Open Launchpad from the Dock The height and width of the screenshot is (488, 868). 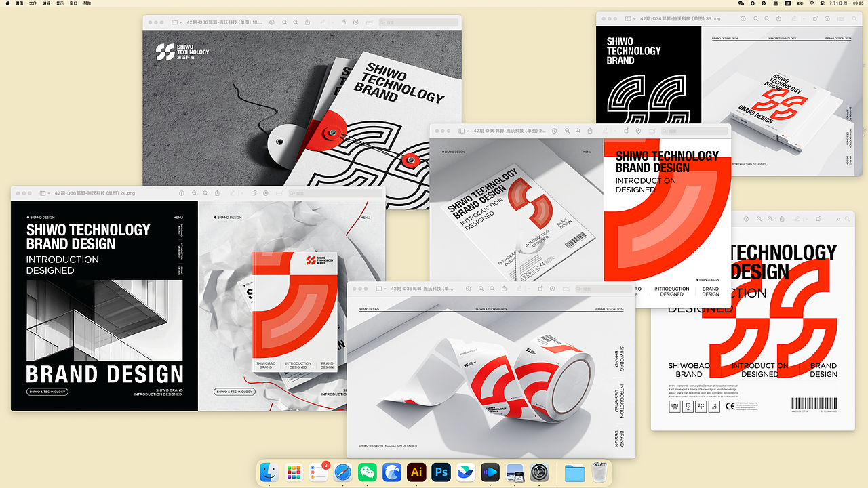point(294,472)
